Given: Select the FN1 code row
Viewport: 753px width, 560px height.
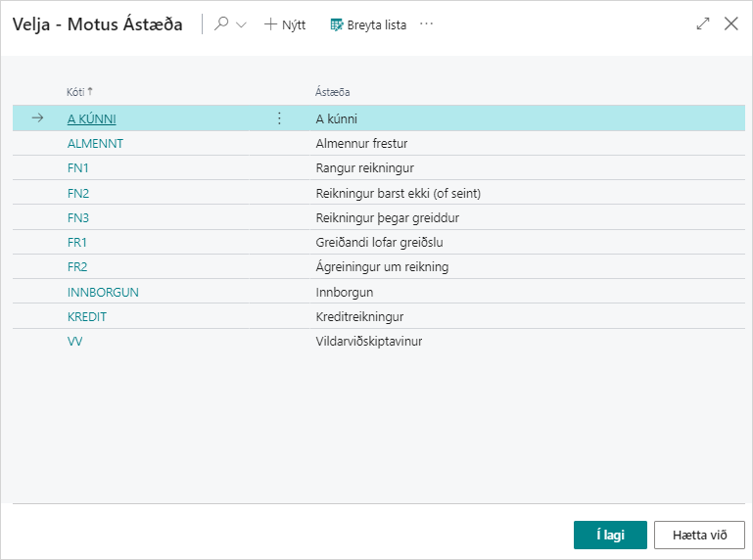Looking at the screenshot, I should pos(78,167).
